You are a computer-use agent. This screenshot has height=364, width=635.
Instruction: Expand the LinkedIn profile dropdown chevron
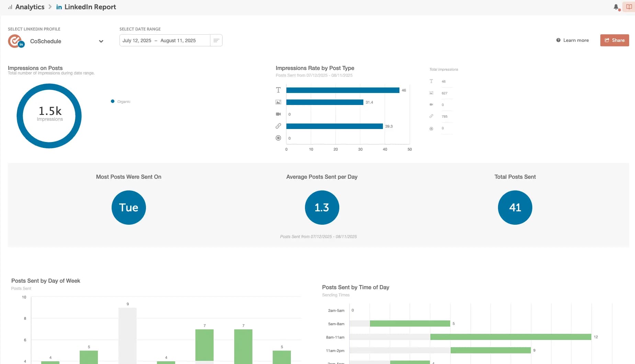click(101, 42)
